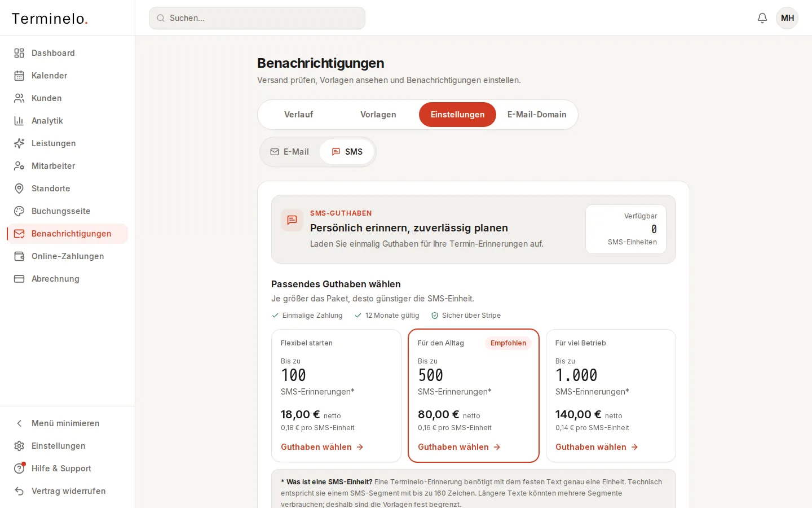The image size is (812, 508).
Task: Open the MH user avatar menu
Action: click(x=787, y=18)
